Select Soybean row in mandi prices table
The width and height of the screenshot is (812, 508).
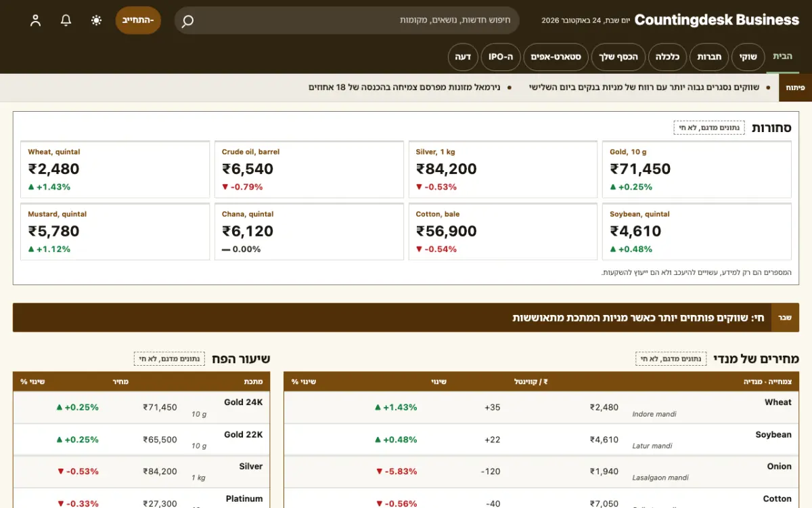[x=541, y=440]
